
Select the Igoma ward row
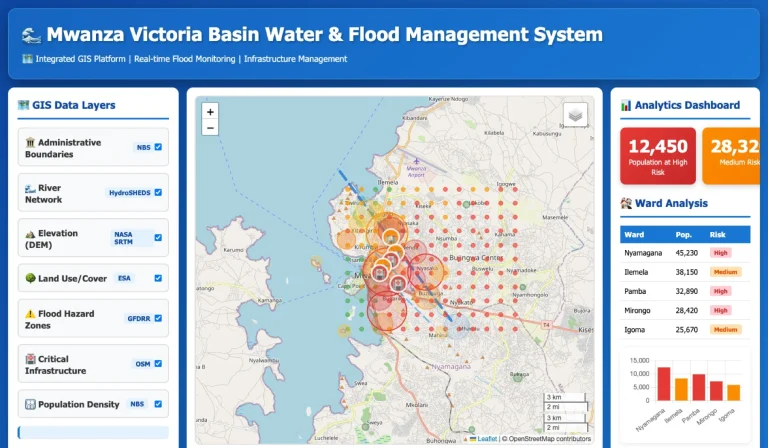[685, 330]
